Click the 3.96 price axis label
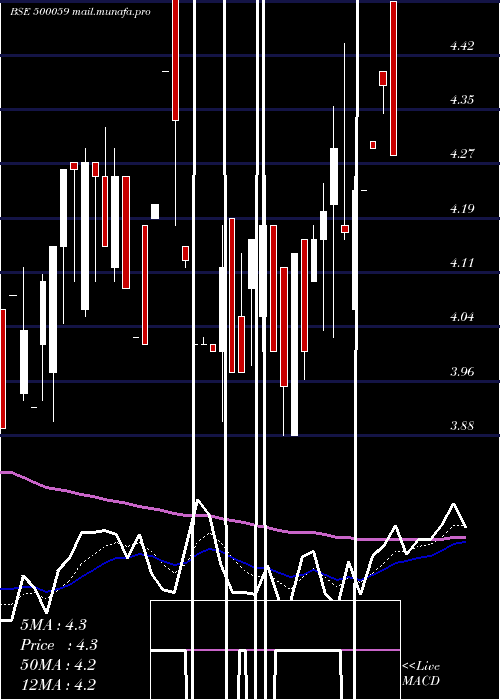500x700 pixels. point(462,371)
